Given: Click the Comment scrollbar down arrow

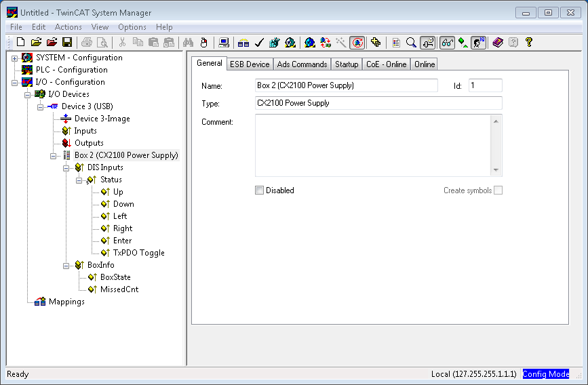Looking at the screenshot, I should (496, 170).
